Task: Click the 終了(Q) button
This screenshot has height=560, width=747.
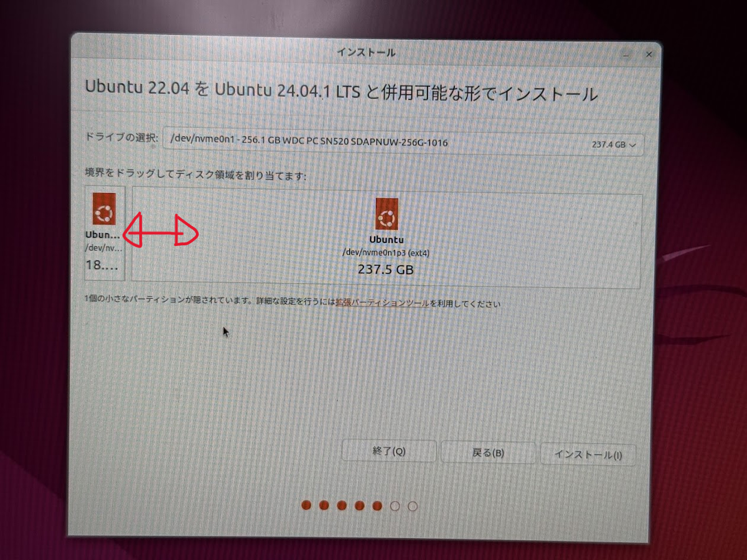Action: click(x=389, y=451)
